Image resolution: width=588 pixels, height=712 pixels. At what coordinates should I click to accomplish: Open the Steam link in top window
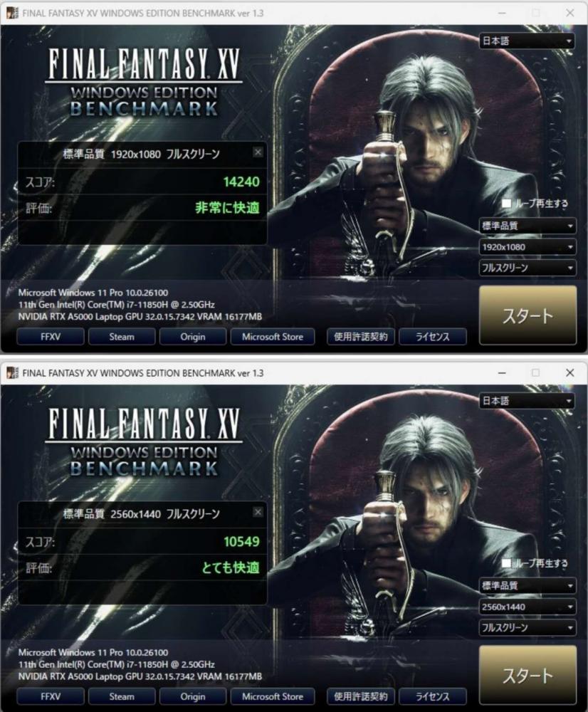pos(122,337)
